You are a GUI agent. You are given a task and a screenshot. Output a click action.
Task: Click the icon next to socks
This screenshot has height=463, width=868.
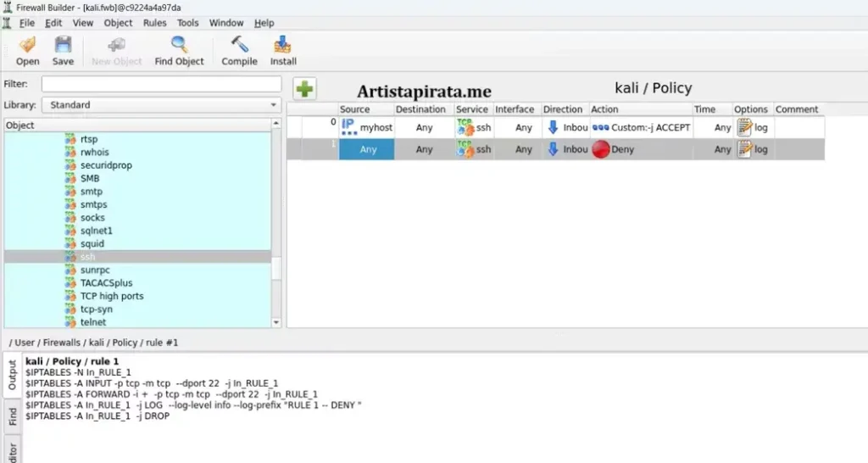click(x=70, y=218)
